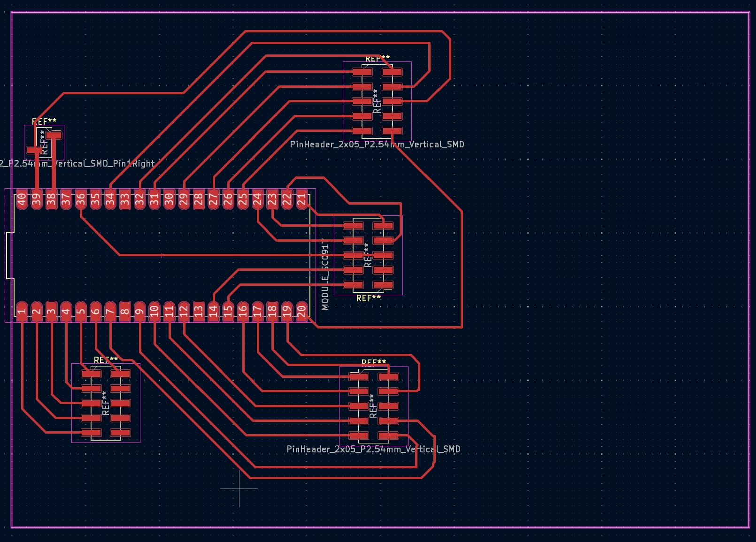This screenshot has height=542, width=756.
Task: Click REF** text above the two-pin header
Action: (44, 122)
